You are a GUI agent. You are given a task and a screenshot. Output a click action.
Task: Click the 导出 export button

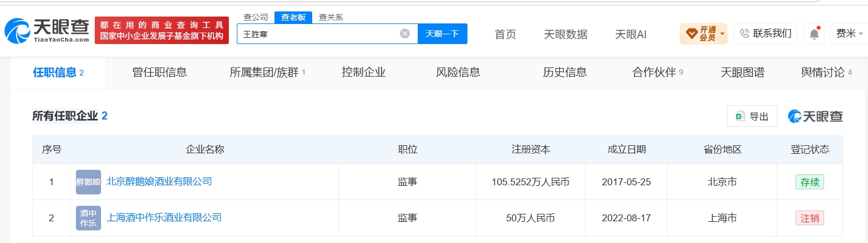752,117
